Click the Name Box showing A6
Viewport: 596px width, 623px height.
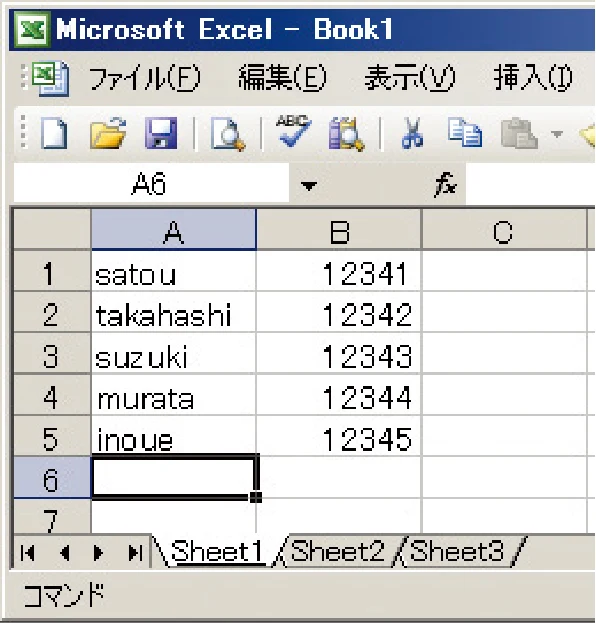point(151,184)
